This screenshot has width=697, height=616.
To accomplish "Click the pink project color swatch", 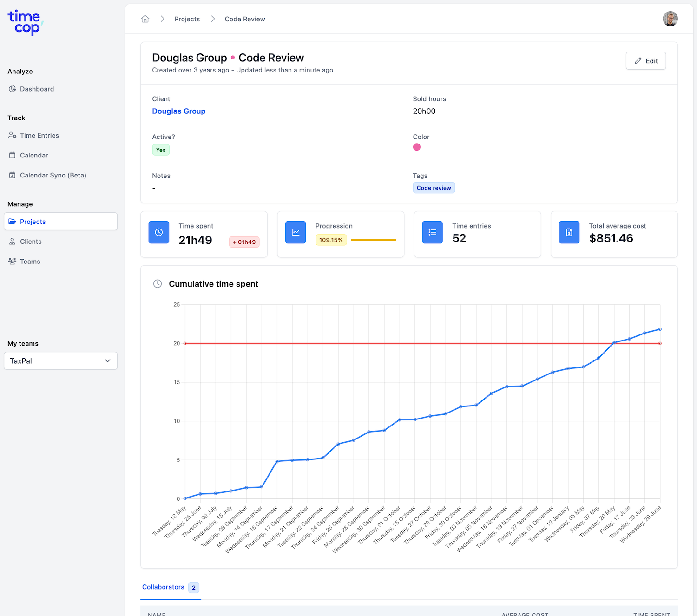I will [417, 147].
